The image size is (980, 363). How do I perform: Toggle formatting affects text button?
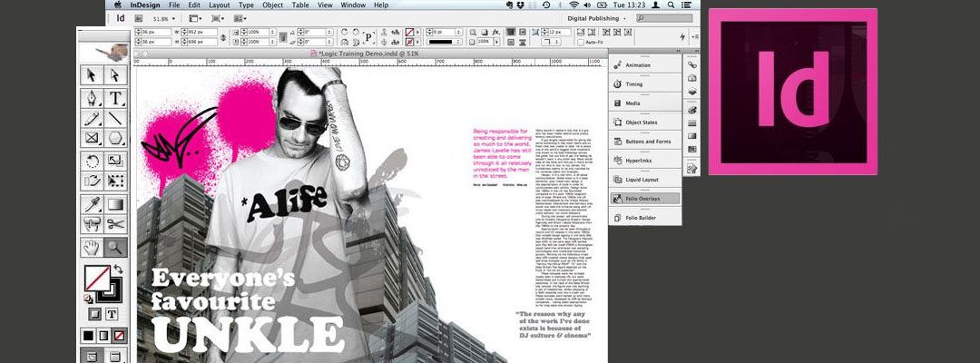[x=113, y=314]
